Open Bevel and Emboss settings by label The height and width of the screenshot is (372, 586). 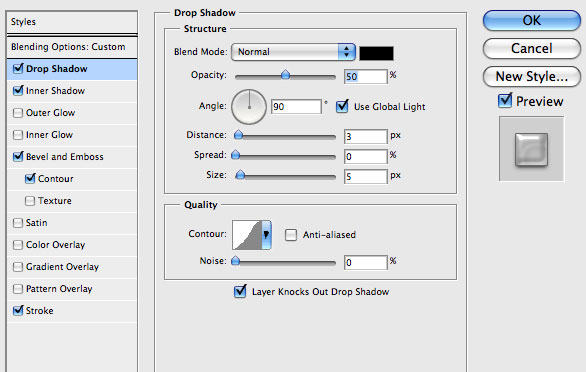(x=65, y=157)
